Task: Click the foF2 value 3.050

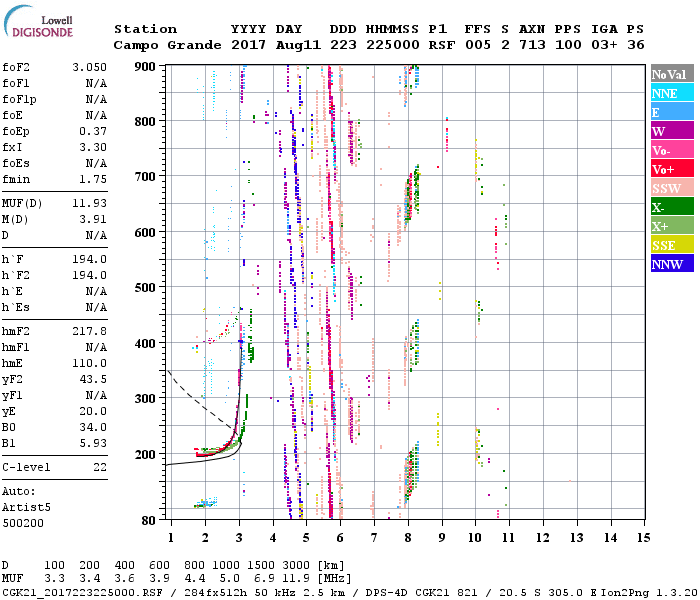Action: tap(89, 67)
